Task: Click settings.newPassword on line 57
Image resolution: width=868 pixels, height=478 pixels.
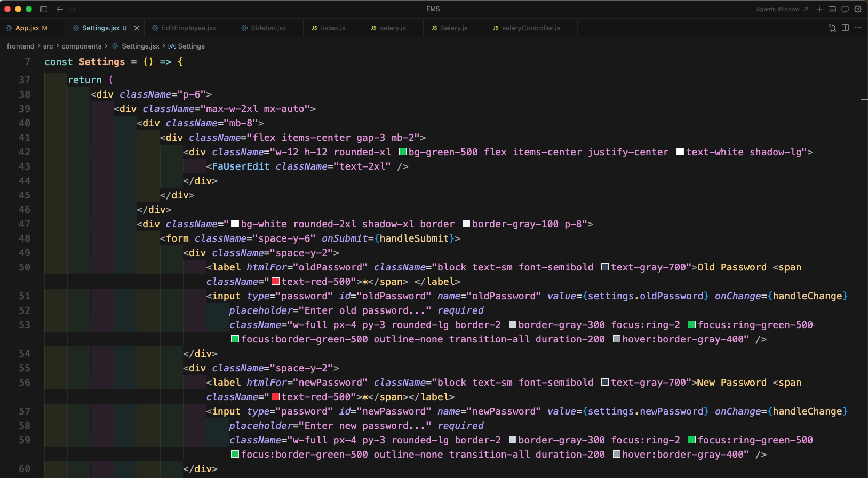Action: pyautogui.click(x=646, y=411)
